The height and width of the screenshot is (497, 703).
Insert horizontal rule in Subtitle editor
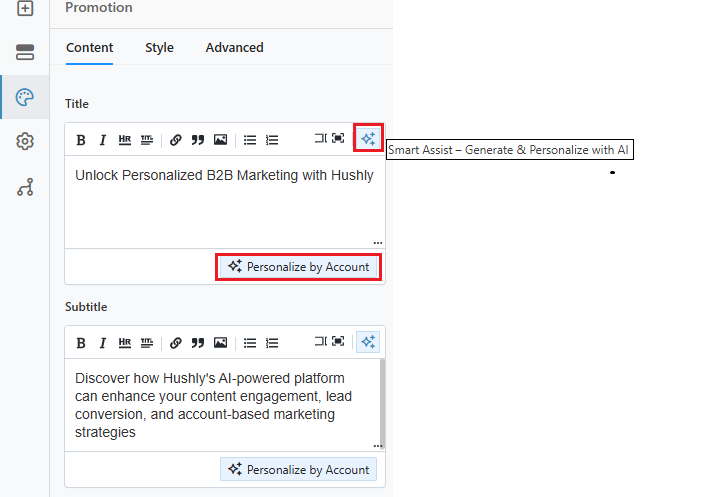tap(125, 343)
